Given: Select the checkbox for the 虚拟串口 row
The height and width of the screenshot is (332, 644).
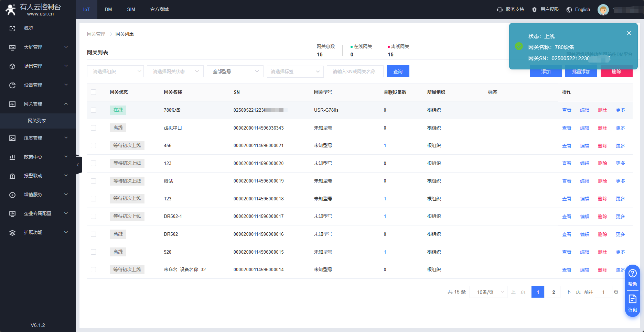Looking at the screenshot, I should coord(93,128).
